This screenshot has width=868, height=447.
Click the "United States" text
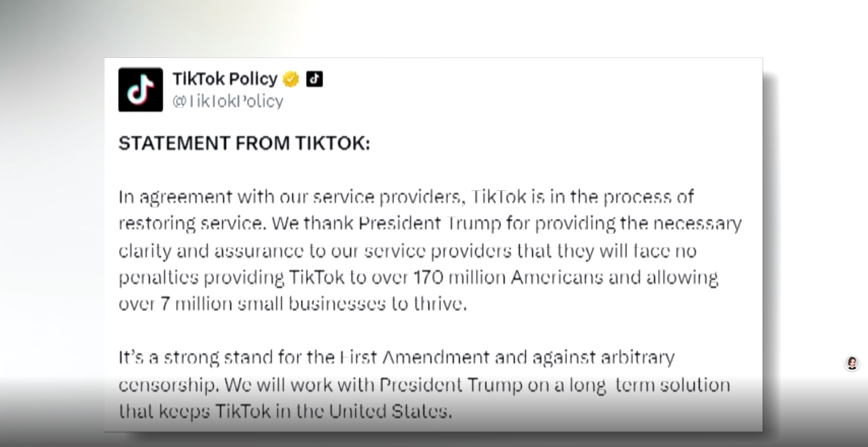[390, 411]
